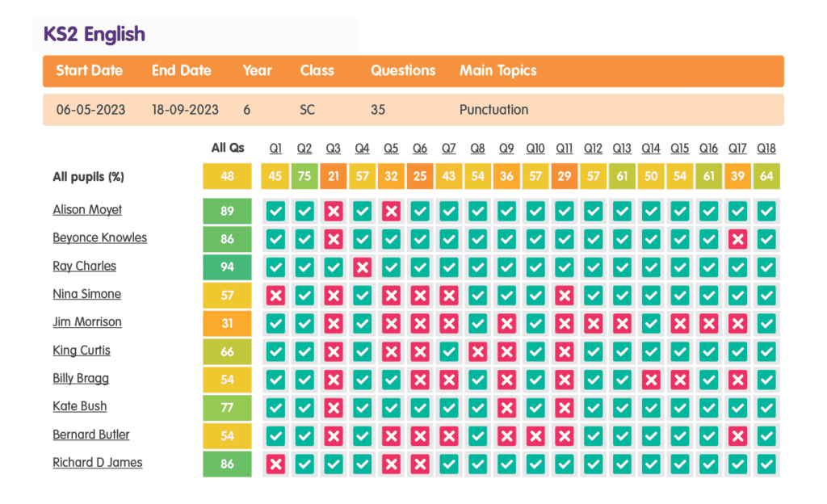The image size is (827, 504).
Task: Click the Main Topics column header
Action: (x=497, y=70)
